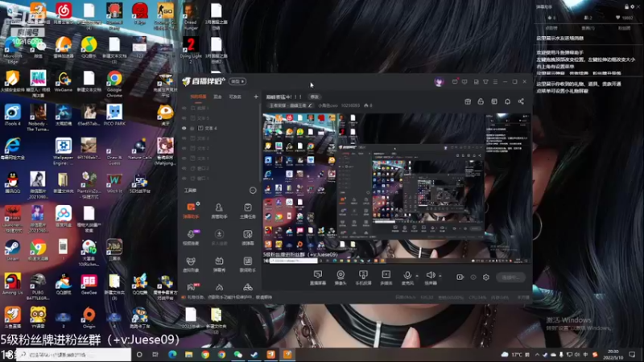This screenshot has height=362, width=644.
Task: Expand speaker options arrow
Action: (x=440, y=276)
